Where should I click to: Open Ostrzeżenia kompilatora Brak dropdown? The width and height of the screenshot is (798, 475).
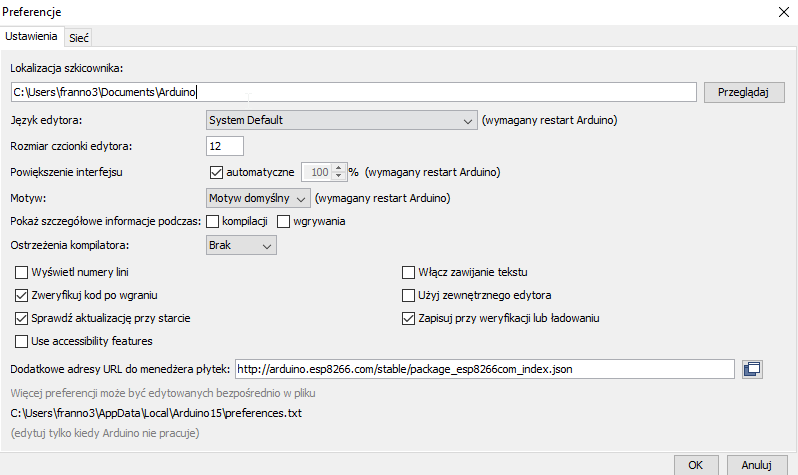tap(241, 245)
